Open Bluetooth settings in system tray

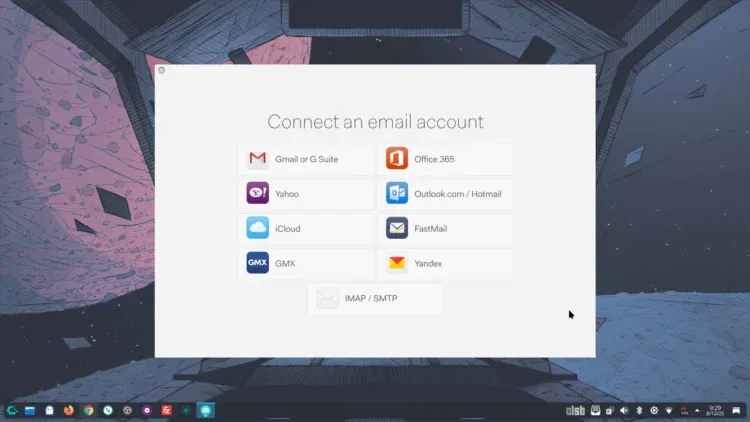[639, 411]
